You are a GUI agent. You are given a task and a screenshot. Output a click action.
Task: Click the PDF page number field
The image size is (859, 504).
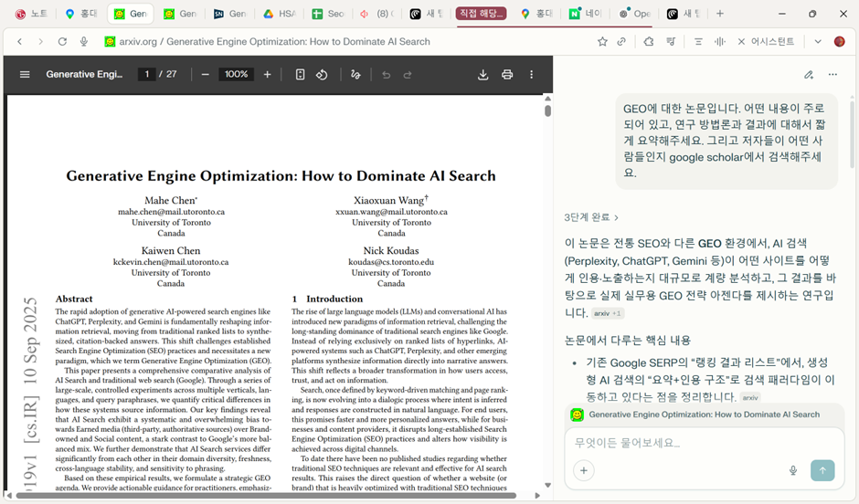pyautogui.click(x=147, y=75)
